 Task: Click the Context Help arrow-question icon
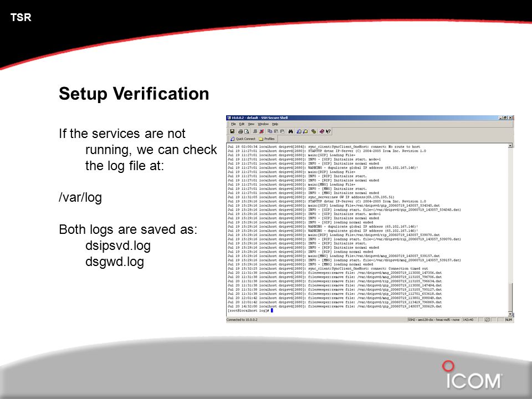(328, 131)
